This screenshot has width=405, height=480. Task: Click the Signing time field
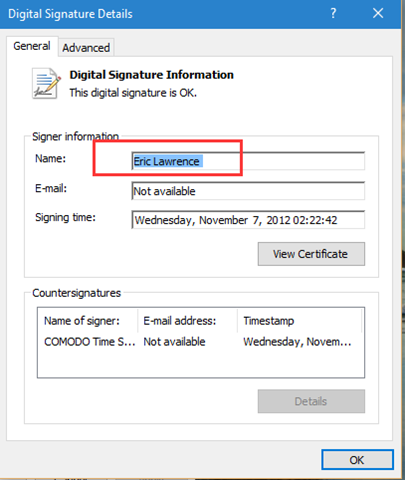coord(248,220)
